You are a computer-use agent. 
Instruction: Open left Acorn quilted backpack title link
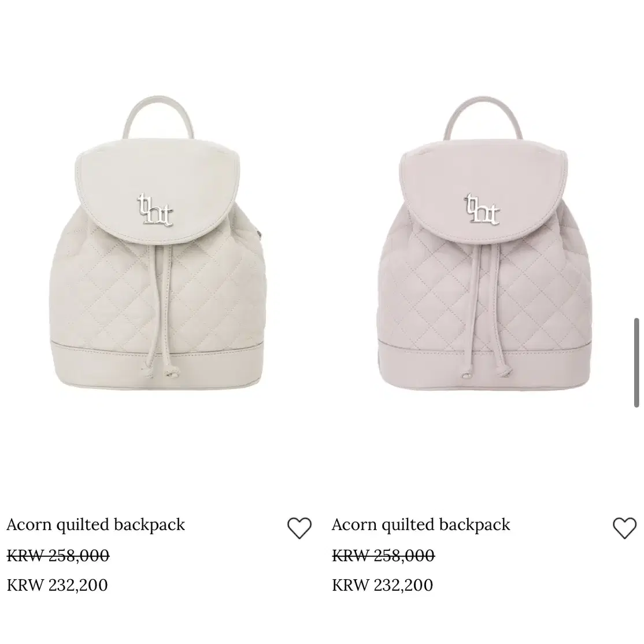[x=96, y=524]
